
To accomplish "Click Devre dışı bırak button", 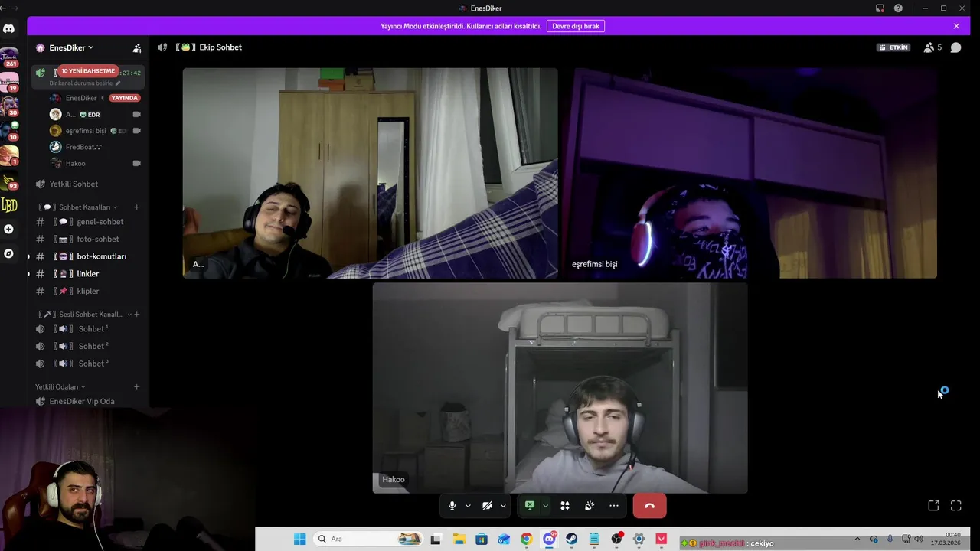I will [576, 26].
